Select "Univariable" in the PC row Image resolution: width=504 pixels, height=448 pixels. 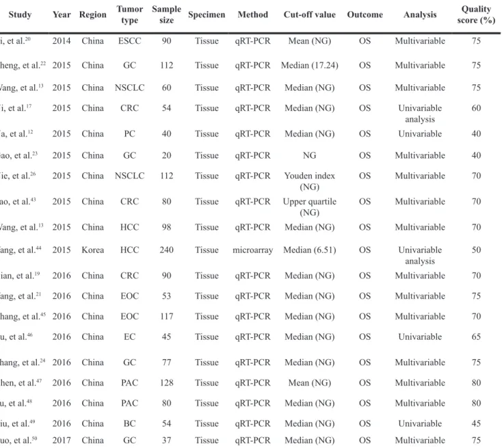(420, 133)
